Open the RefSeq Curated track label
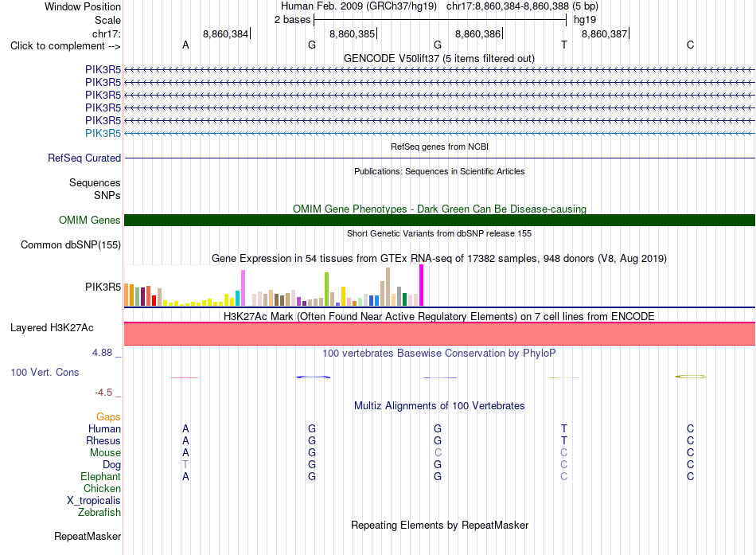Viewport: 756px width, 555px height. point(84,158)
